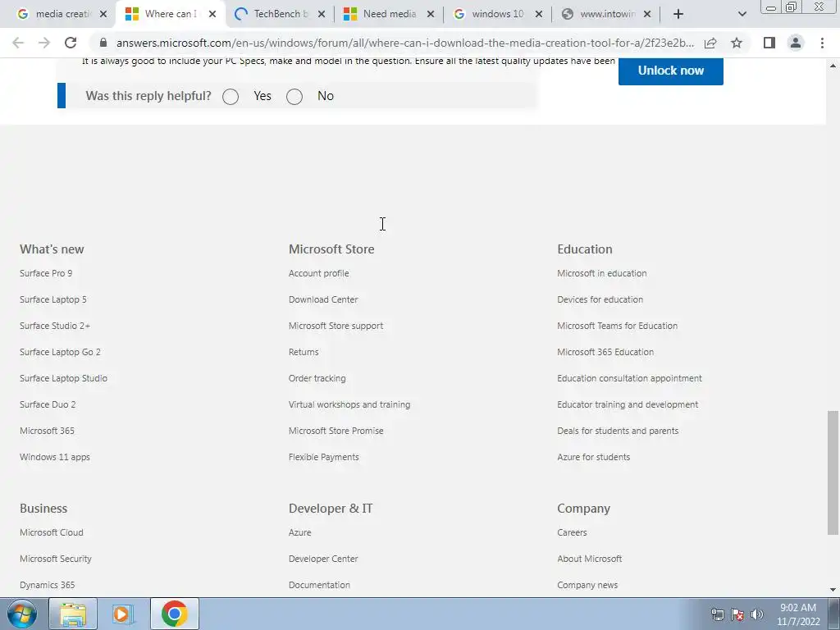Close the 'media creati' tab

coord(103,14)
